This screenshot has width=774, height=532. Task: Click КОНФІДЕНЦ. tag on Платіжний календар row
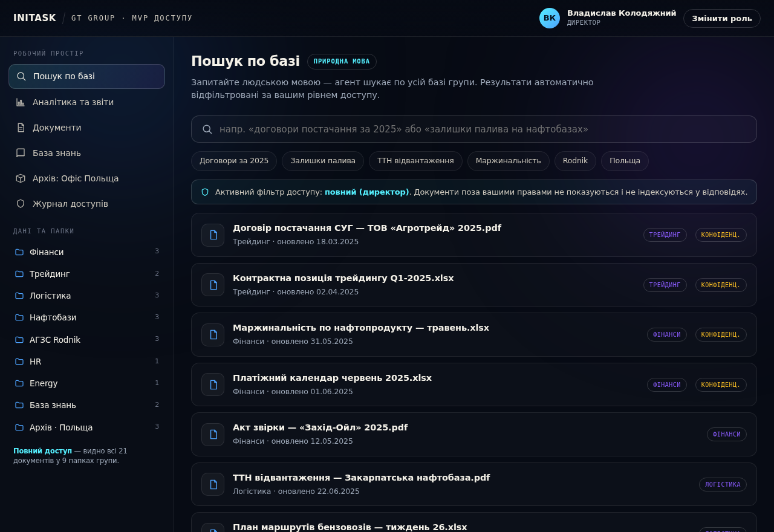(x=721, y=384)
